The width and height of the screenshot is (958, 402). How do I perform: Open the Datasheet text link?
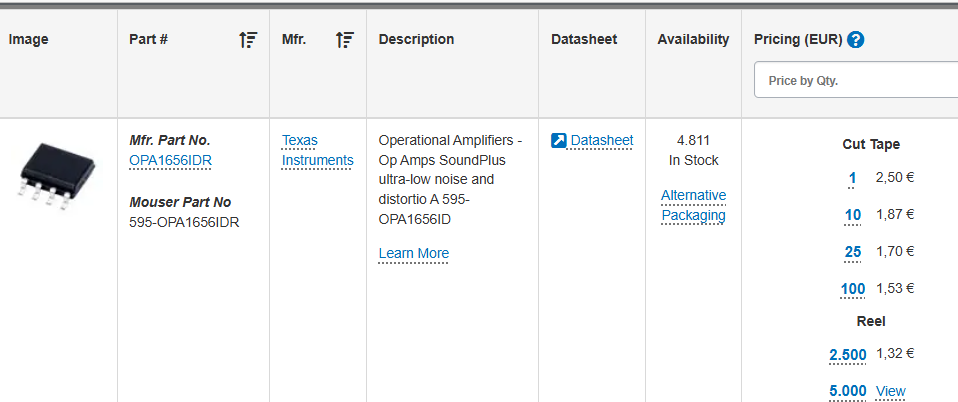coord(602,141)
